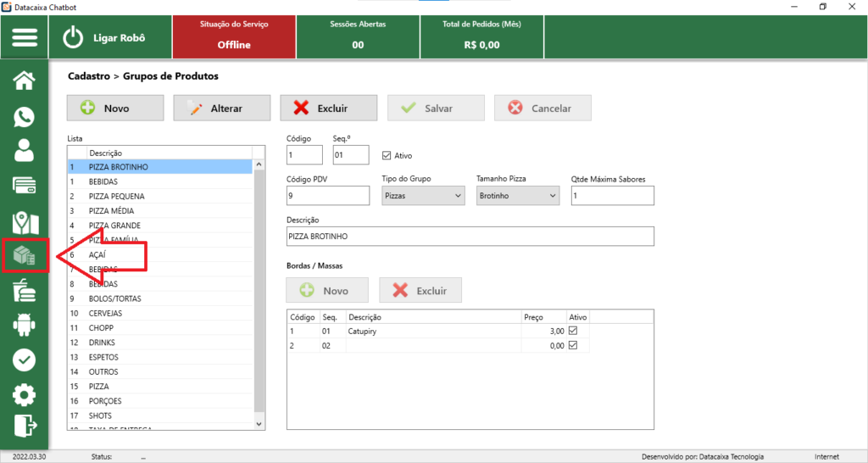Open the hamburger menu icon
868x463 pixels.
click(x=25, y=38)
